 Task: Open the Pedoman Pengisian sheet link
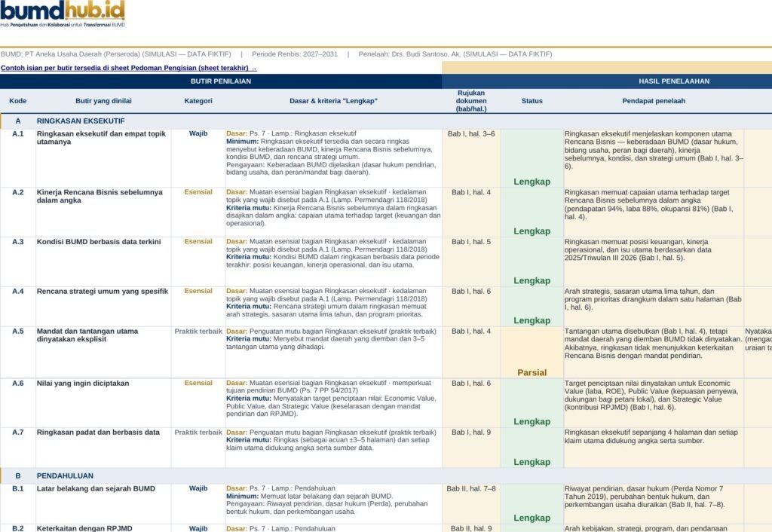coord(128,68)
